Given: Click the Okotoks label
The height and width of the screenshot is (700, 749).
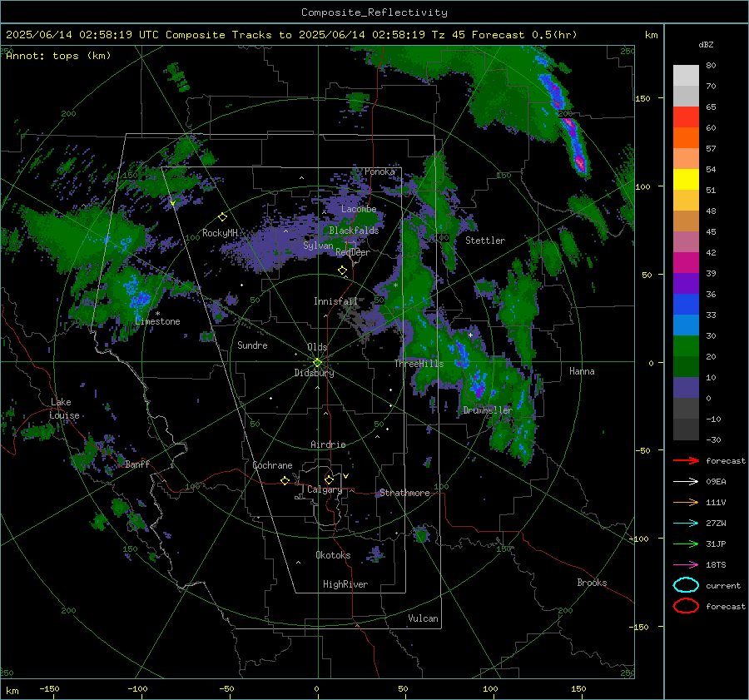Looking at the screenshot, I should point(333,555).
